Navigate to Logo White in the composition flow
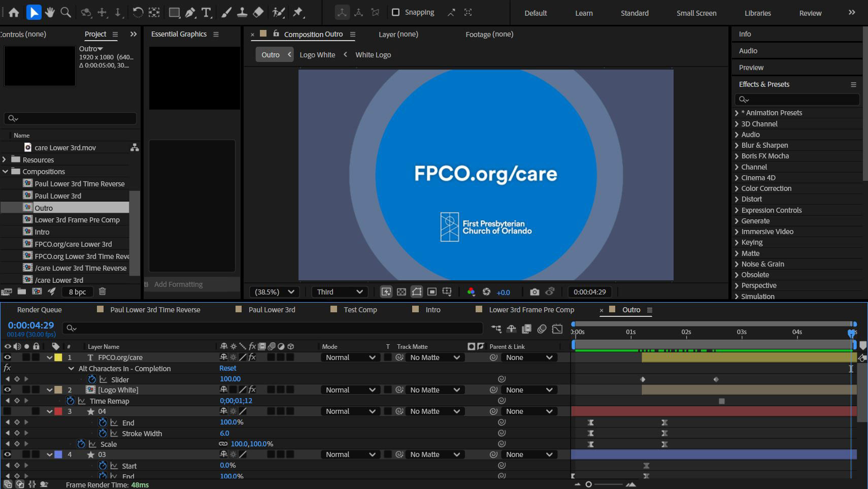Screen dimensions: 868x489 coord(317,55)
